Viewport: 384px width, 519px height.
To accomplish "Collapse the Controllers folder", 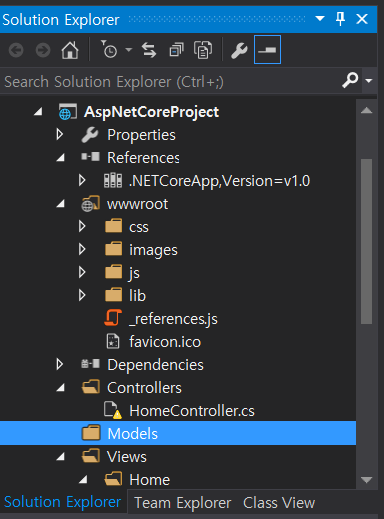I will [x=60, y=388].
